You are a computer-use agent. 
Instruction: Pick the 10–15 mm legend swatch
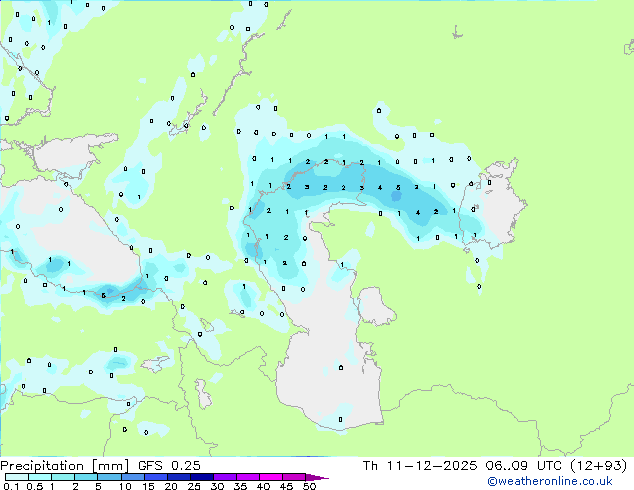133,477
